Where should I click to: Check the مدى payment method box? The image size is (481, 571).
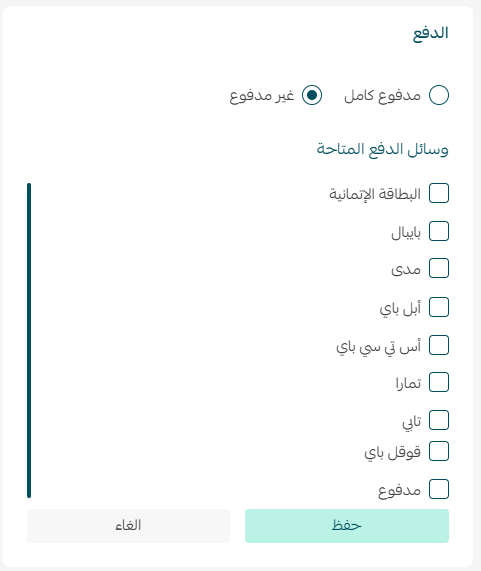439,268
